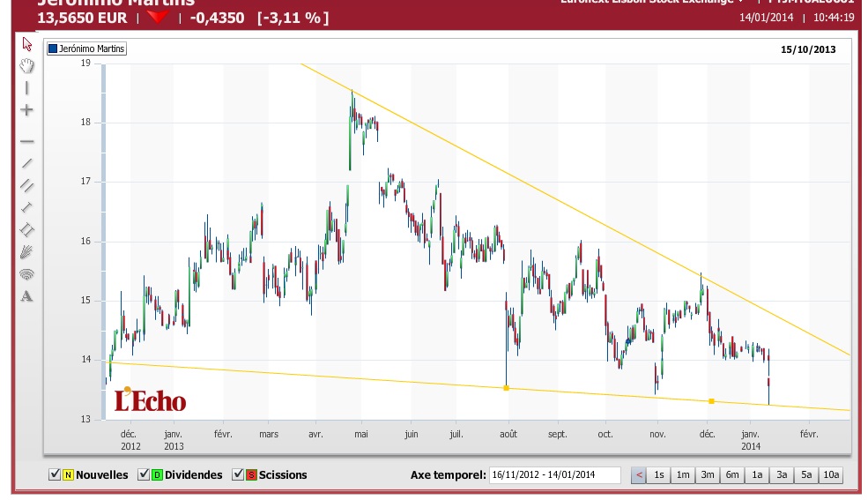Select the horizontal line drawing tool
The image size is (868, 500).
click(x=26, y=142)
